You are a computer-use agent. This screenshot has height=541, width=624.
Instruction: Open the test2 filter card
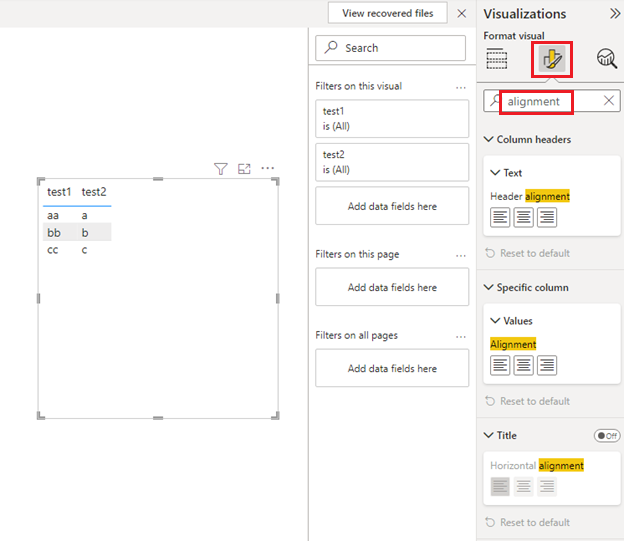(392, 162)
